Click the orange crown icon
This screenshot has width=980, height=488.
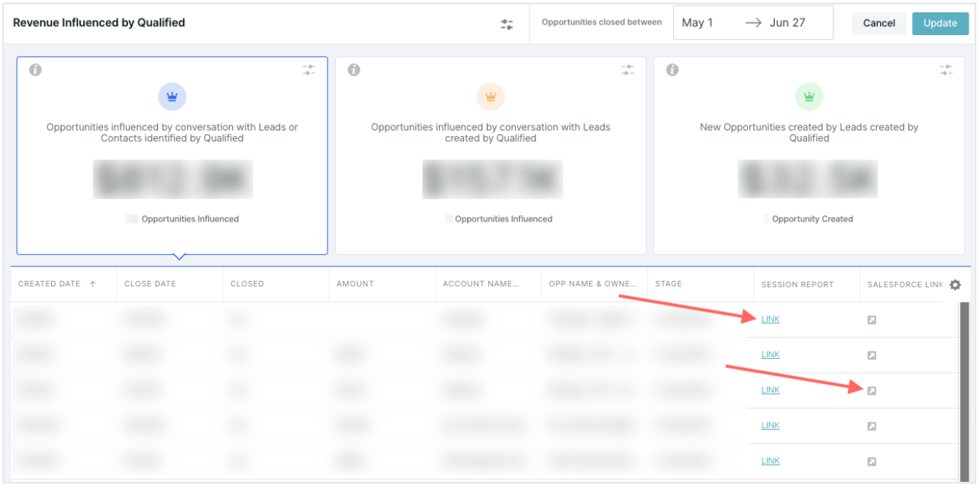click(491, 97)
